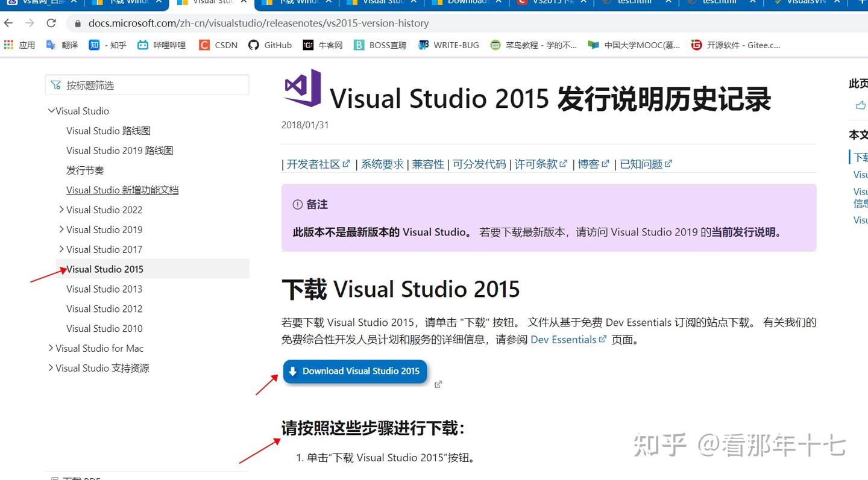
Task: Open the 牛客网 bookmark
Action: (322, 44)
